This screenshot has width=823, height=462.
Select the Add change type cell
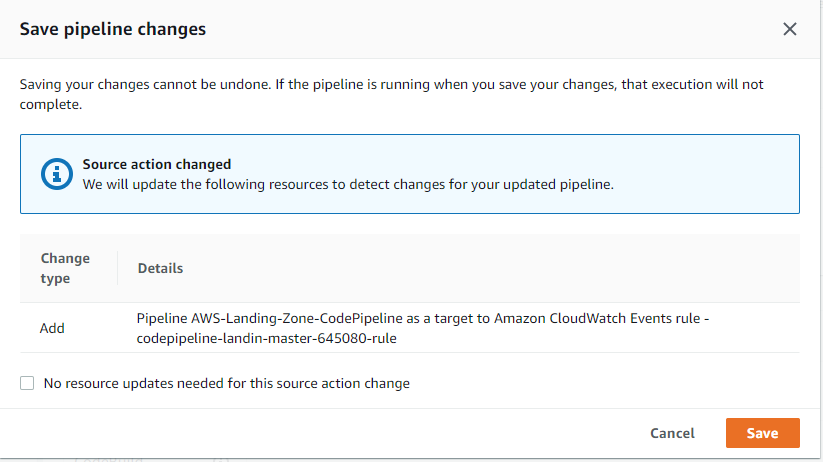click(x=53, y=328)
